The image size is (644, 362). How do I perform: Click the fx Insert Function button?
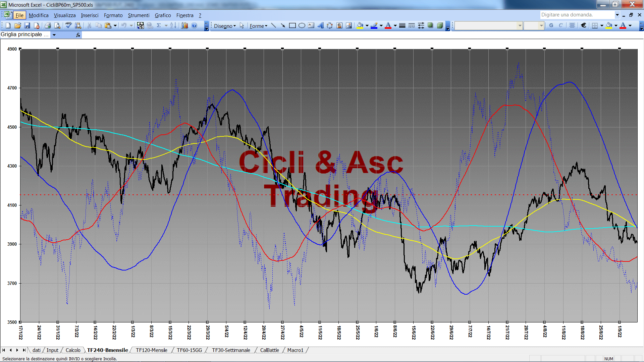tap(78, 35)
